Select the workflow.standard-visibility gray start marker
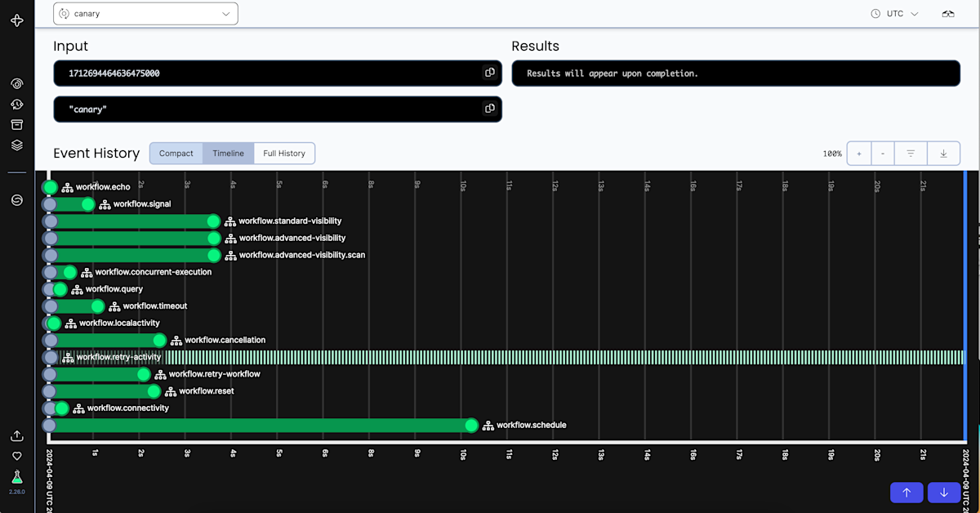Viewport: 980px width, 513px height. (51, 221)
